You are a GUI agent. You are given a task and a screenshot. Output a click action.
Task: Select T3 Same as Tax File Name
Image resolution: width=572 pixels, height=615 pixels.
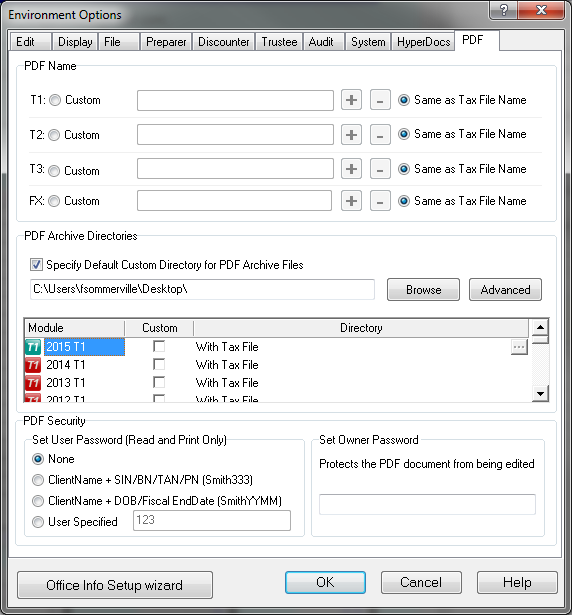[404, 169]
